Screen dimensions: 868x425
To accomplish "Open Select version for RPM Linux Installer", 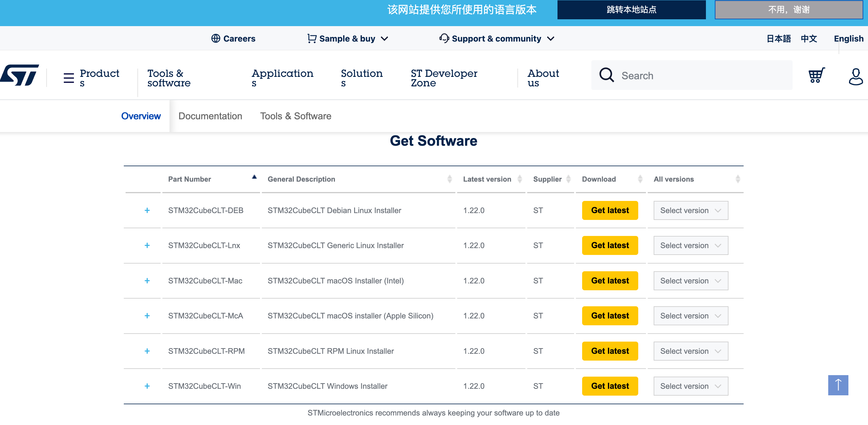I will click(x=691, y=351).
